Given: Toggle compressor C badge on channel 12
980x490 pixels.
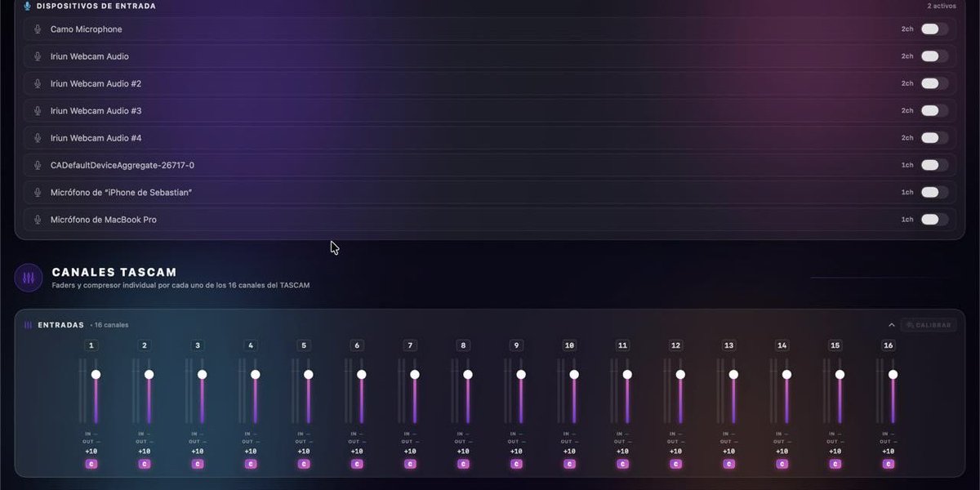Looking at the screenshot, I should (675, 464).
